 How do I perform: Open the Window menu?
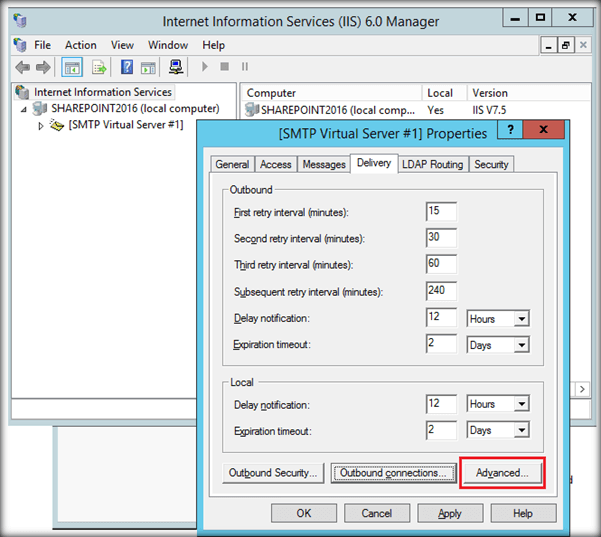tap(168, 45)
